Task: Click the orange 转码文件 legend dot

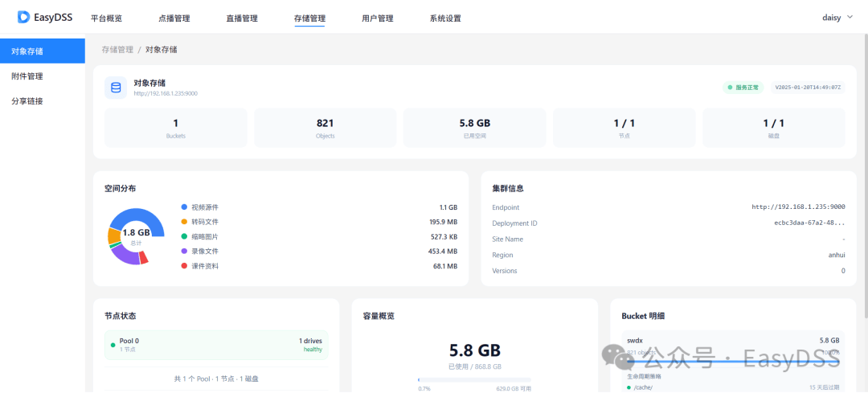Action: click(x=184, y=222)
